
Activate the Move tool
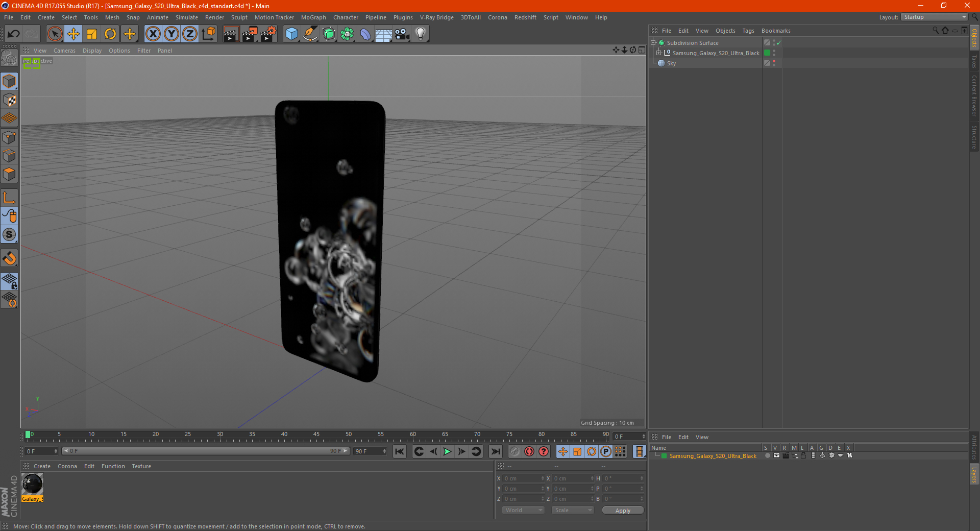click(73, 34)
